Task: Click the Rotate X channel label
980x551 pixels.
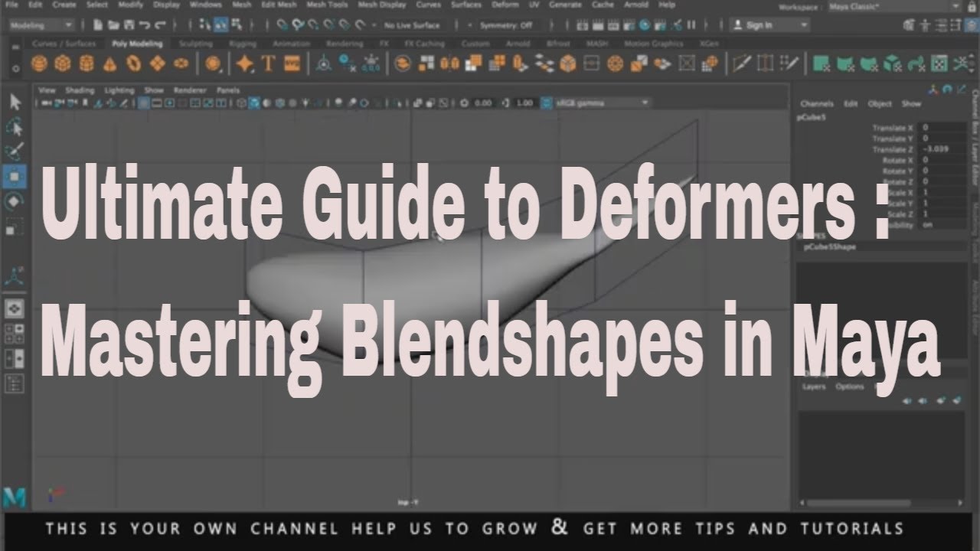Action: coord(899,161)
